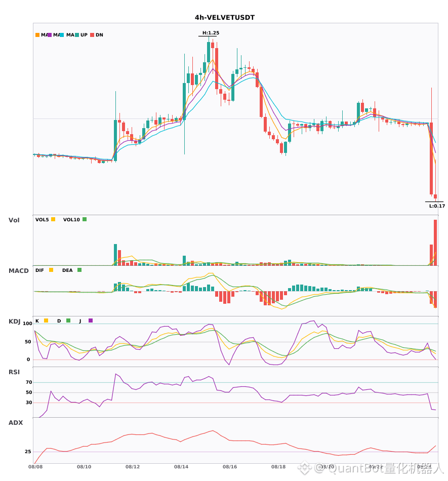The height and width of the screenshot is (481, 448).
Task: Click the Vol panel label
Action: tap(14, 220)
